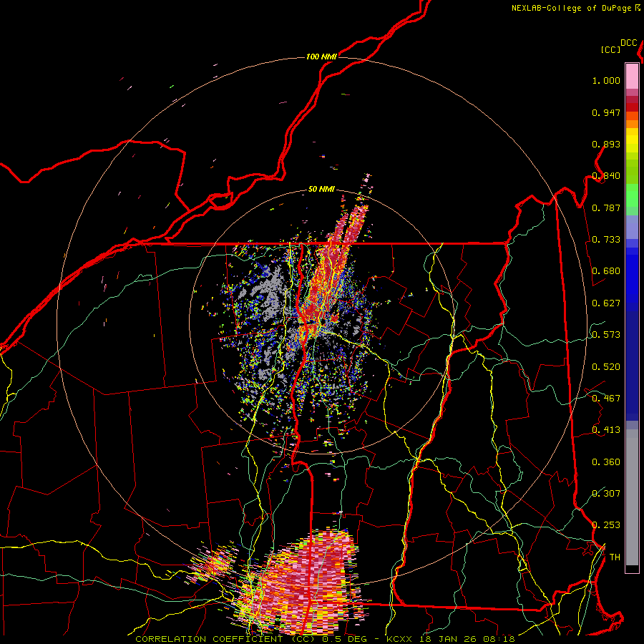The image size is (644, 644).
Task: Click the TH threshold label
Action: (x=615, y=557)
